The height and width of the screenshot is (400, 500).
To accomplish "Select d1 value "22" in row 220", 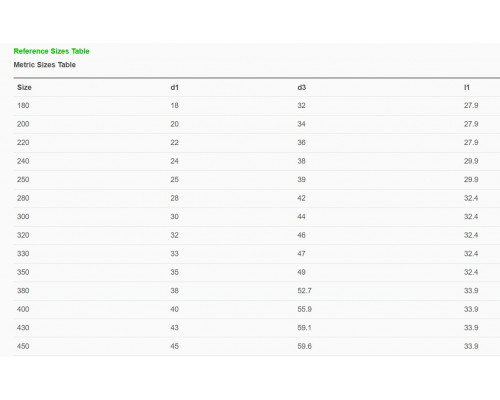I will (175, 142).
